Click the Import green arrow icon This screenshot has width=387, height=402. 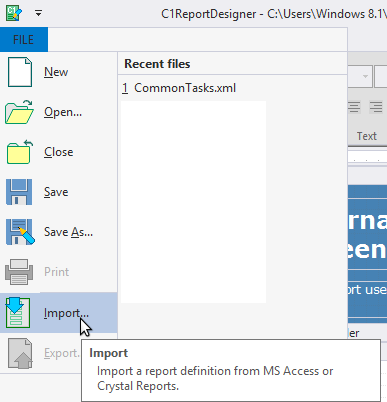[18, 313]
